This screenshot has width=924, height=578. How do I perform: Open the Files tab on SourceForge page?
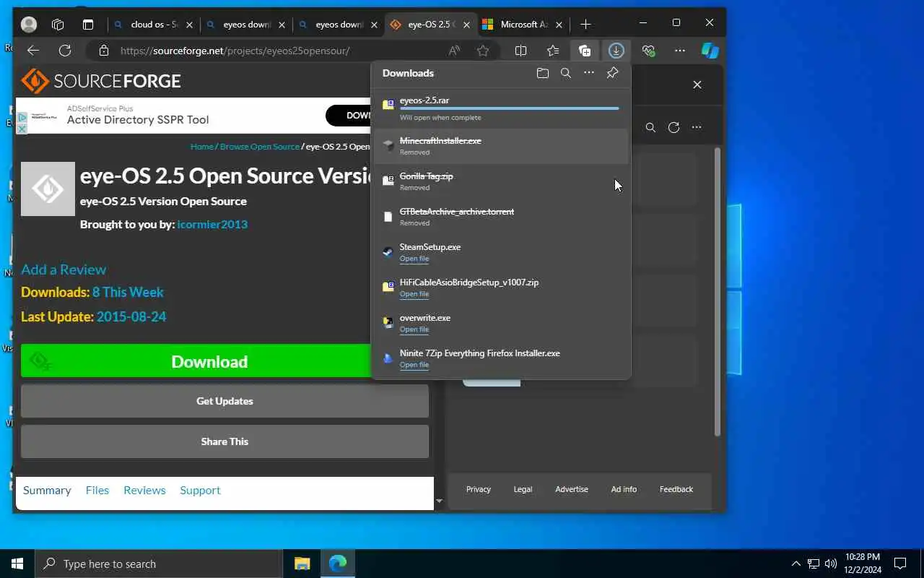click(x=97, y=490)
